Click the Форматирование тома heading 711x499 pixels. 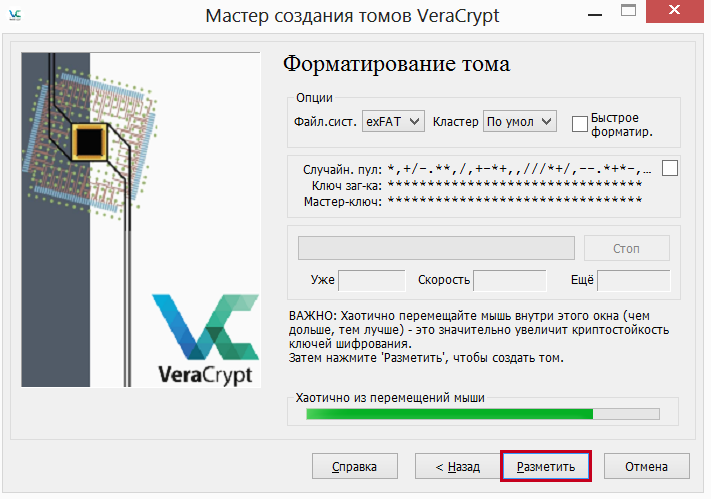tap(396, 64)
